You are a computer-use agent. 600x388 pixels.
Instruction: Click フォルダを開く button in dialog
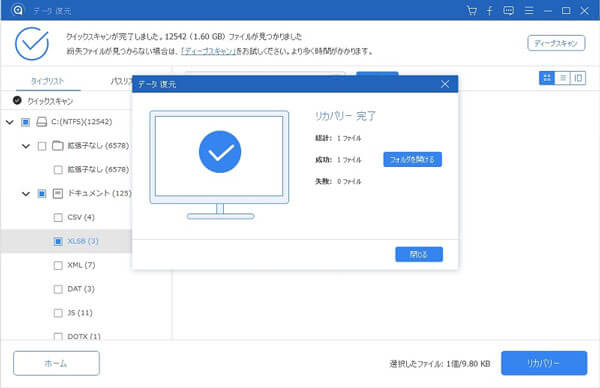(x=412, y=159)
